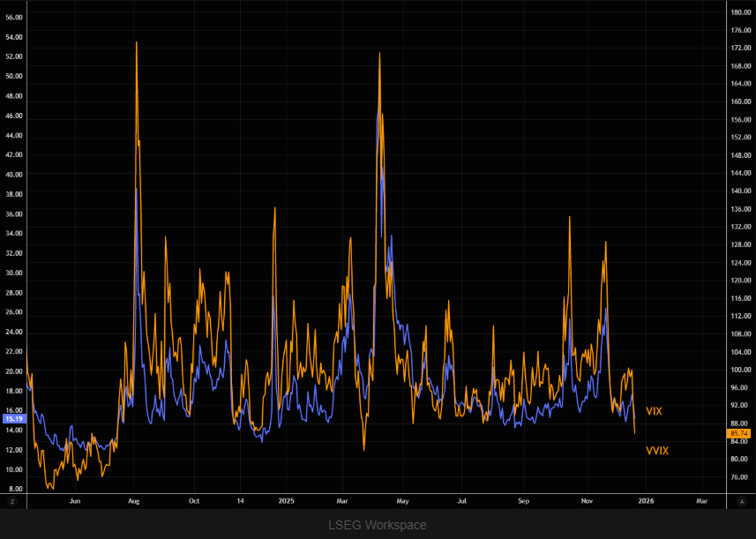Click the blue 15.19 price tag

tap(13, 419)
